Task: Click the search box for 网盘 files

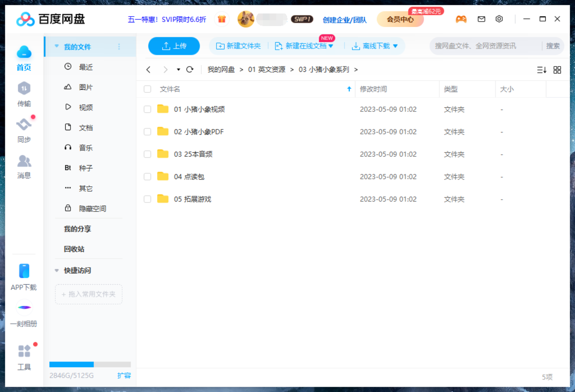Action: point(485,46)
